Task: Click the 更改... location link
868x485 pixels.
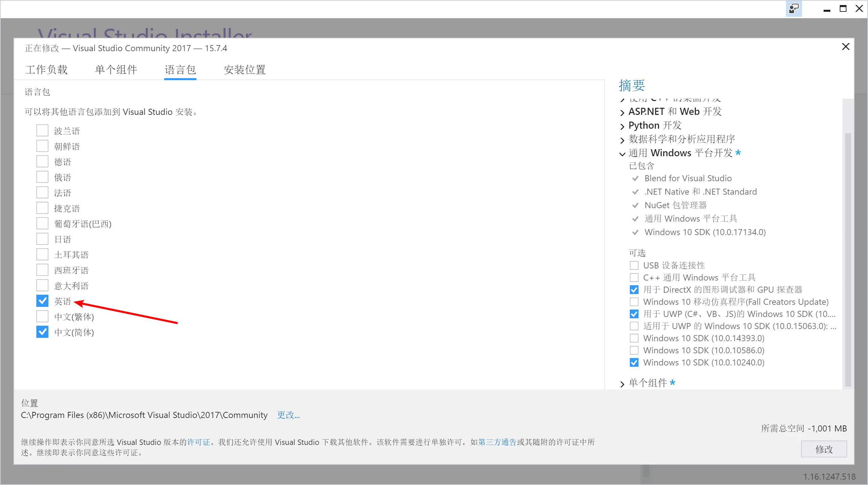Action: click(x=288, y=415)
